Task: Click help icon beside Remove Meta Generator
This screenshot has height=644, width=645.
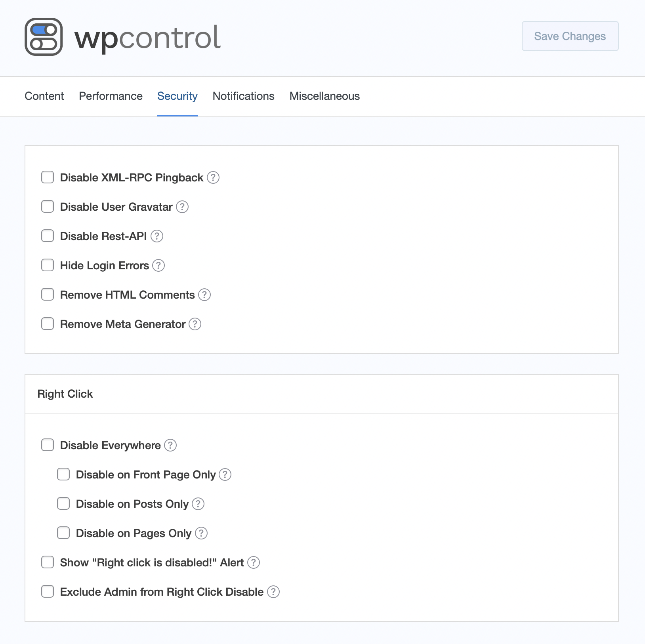Action: pyautogui.click(x=195, y=324)
